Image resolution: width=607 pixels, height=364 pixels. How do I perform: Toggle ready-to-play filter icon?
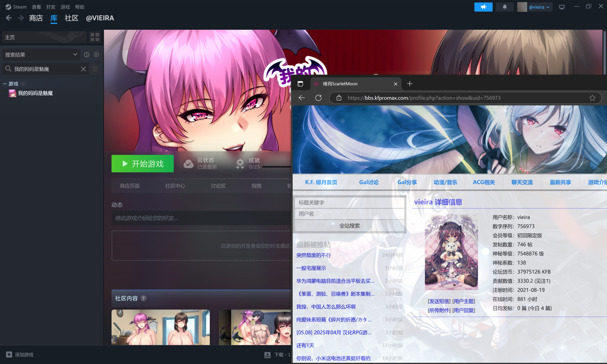[x=97, y=55]
